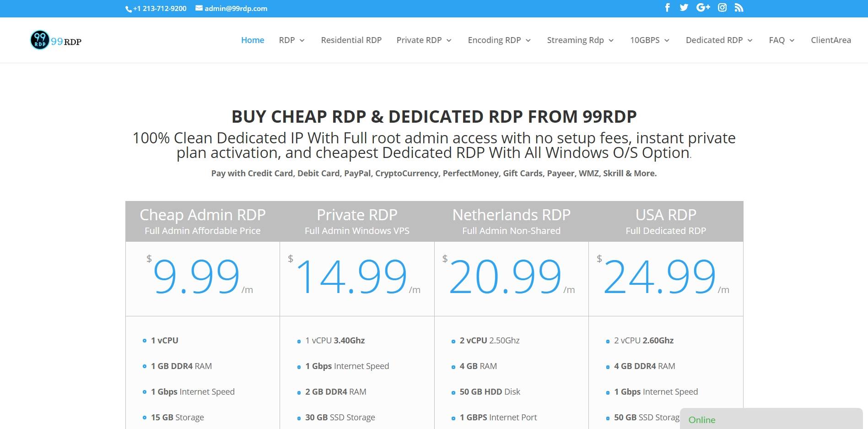Click 'Full Admin Windows VPS' subtitle

pos(357,231)
